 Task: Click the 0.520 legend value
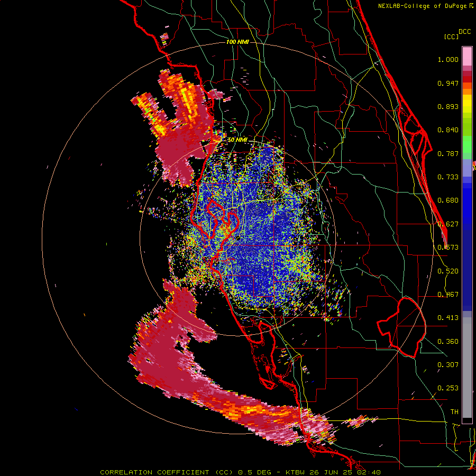(448, 271)
